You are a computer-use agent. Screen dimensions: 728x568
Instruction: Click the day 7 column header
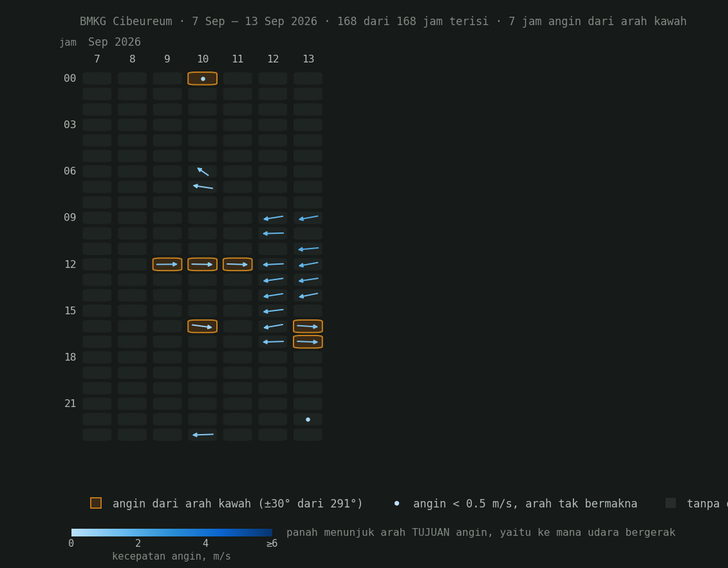(97, 59)
